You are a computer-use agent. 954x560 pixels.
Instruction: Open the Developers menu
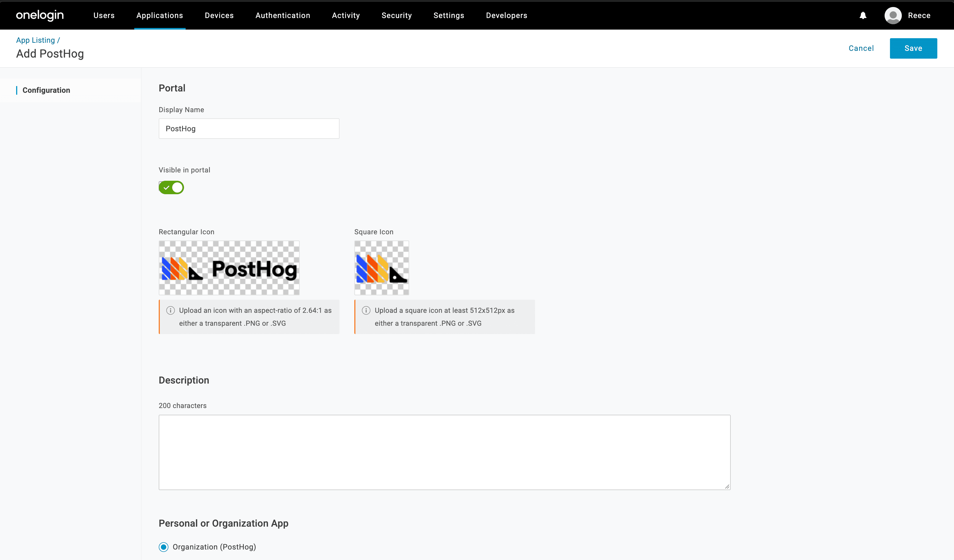(x=507, y=16)
